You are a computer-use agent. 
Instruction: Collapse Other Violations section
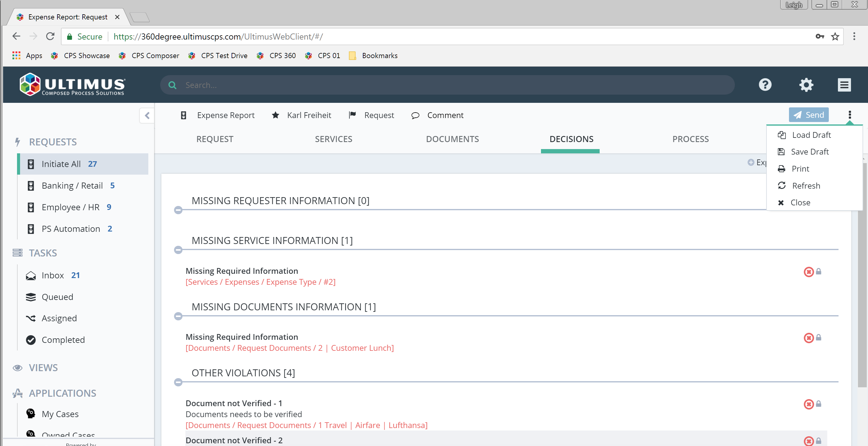[178, 382]
